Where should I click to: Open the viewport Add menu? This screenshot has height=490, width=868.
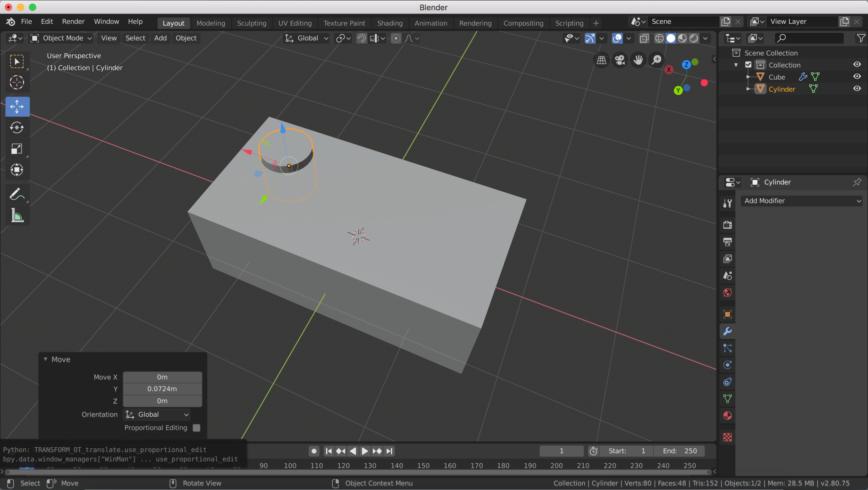coord(160,38)
